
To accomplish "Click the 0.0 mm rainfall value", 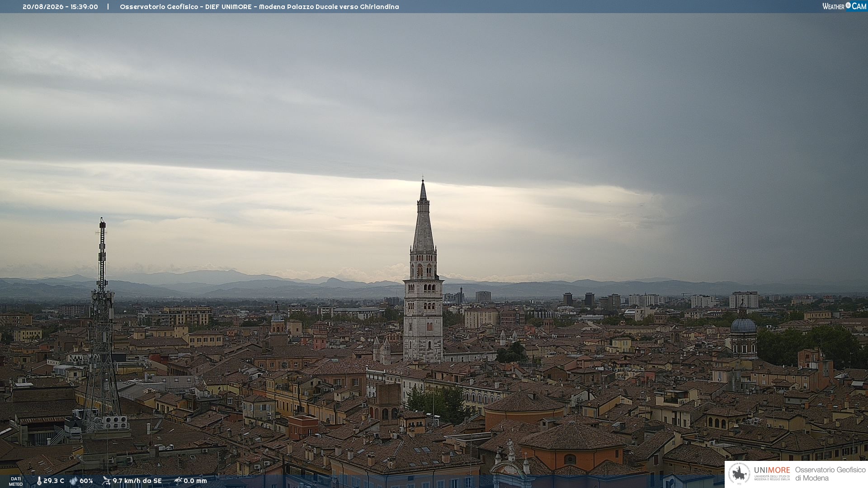I will 195,481.
